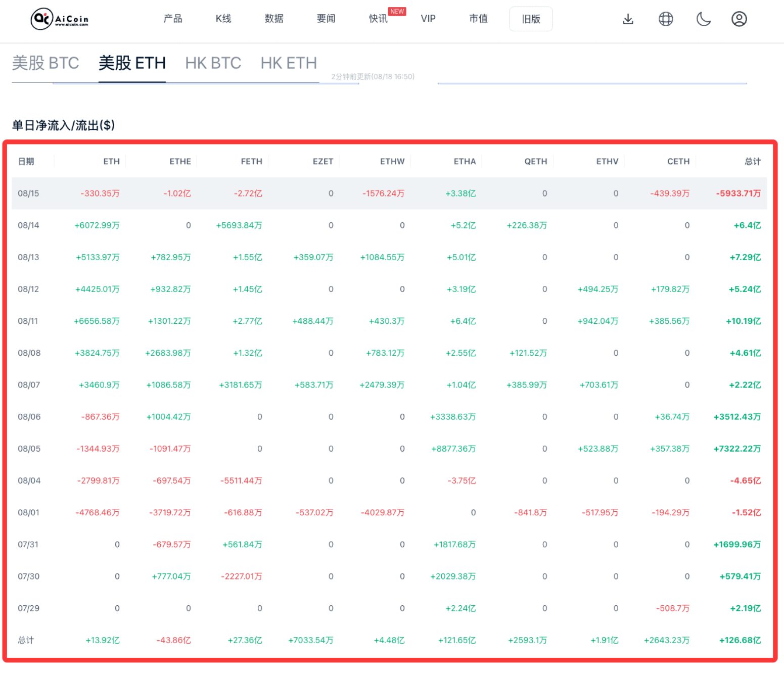
Task: Open the 产品 menu
Action: point(173,19)
